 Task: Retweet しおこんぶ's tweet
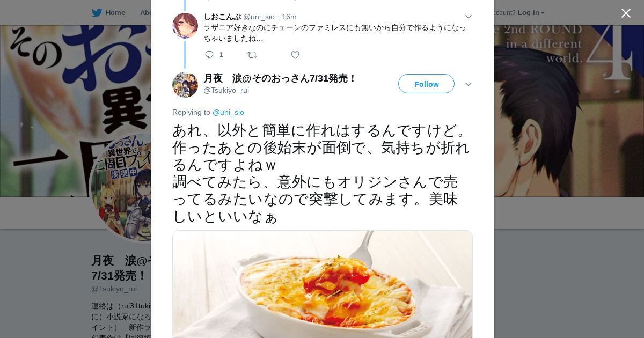coord(252,55)
